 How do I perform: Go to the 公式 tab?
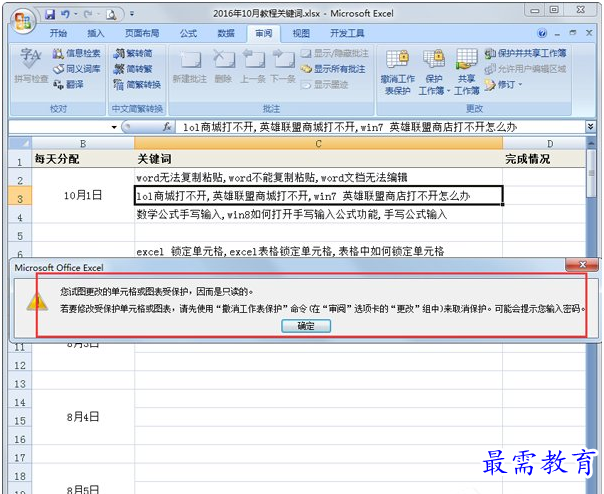coord(188,34)
